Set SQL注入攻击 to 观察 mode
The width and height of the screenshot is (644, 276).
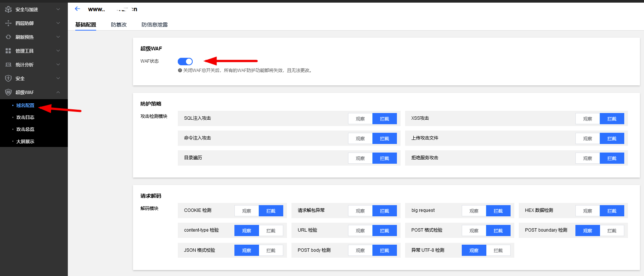pyautogui.click(x=360, y=119)
